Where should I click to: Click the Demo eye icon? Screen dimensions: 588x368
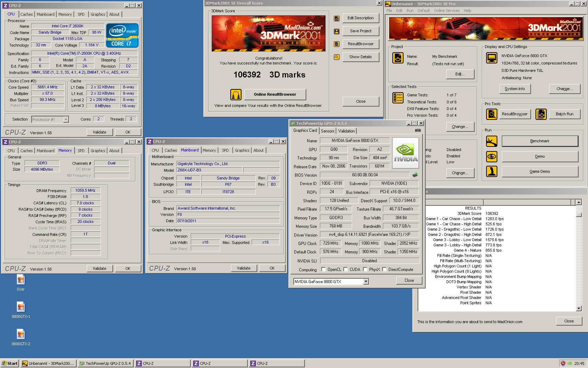[x=491, y=157]
